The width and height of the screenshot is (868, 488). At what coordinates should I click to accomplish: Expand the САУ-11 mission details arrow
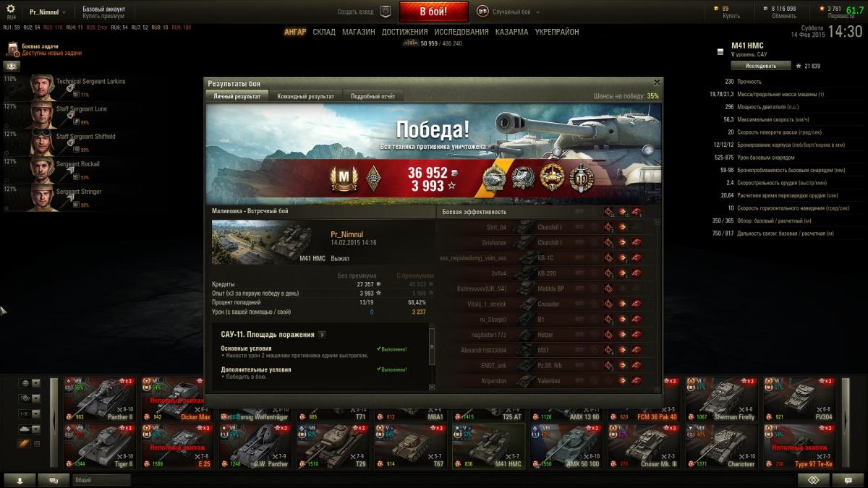coord(322,335)
